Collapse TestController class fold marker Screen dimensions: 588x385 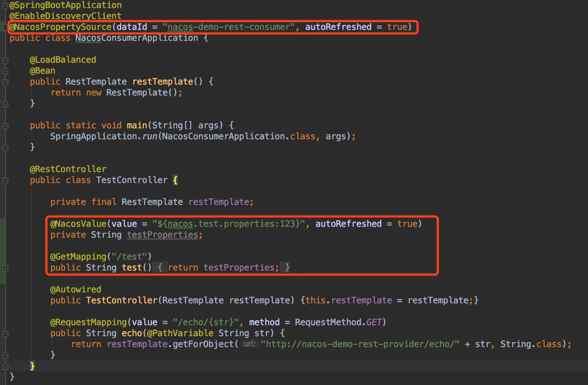coord(5,181)
